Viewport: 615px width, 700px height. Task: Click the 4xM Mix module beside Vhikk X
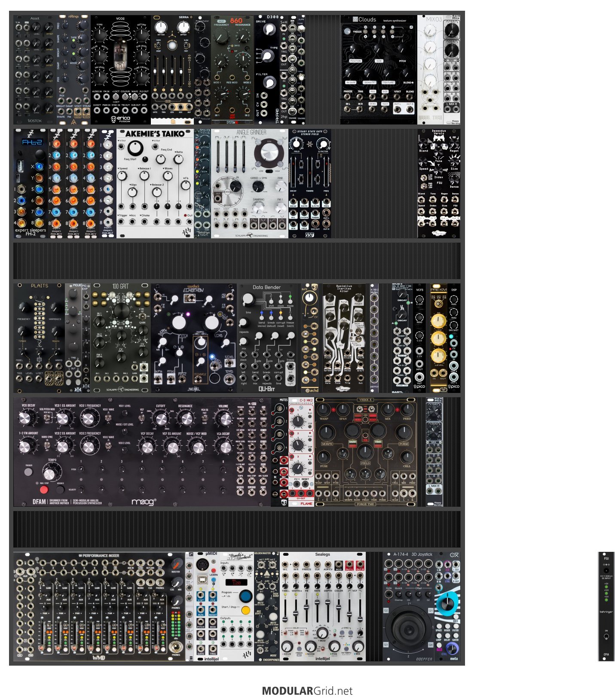(x=434, y=452)
